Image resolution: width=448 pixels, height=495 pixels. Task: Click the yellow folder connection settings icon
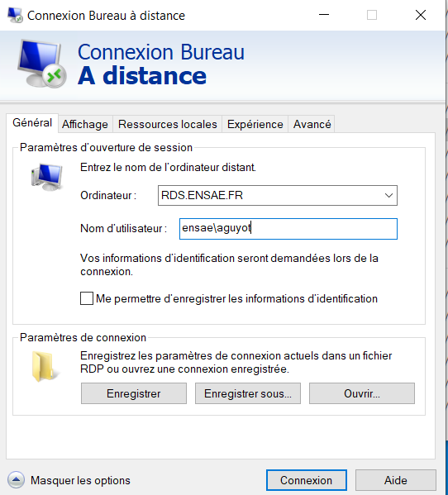(x=45, y=366)
